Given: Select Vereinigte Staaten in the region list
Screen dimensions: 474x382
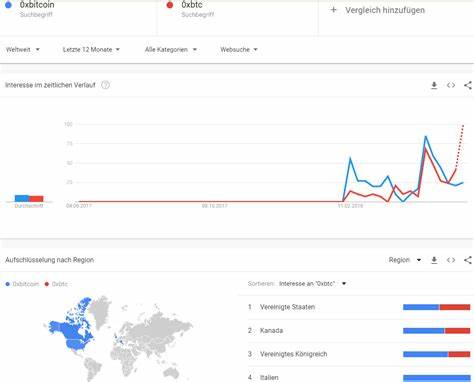Looking at the screenshot, I should [x=287, y=307].
